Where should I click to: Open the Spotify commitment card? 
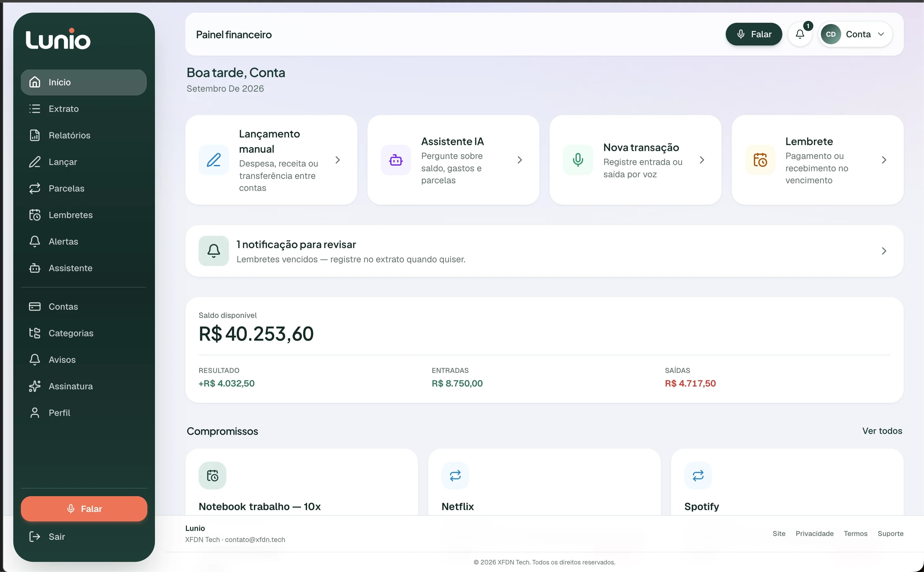[x=787, y=482]
